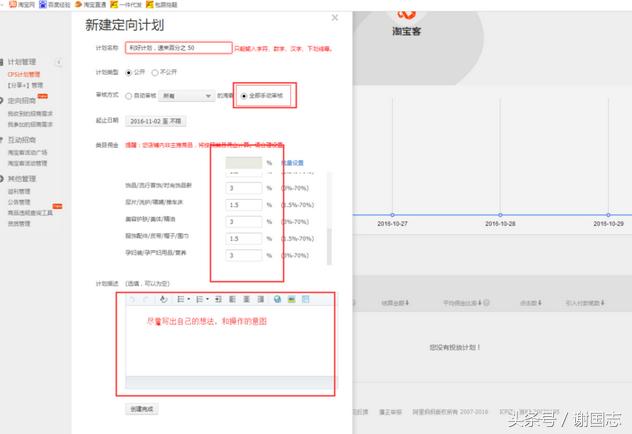632x434 pixels.
Task: Center-align text in description editor
Action: pos(247,299)
